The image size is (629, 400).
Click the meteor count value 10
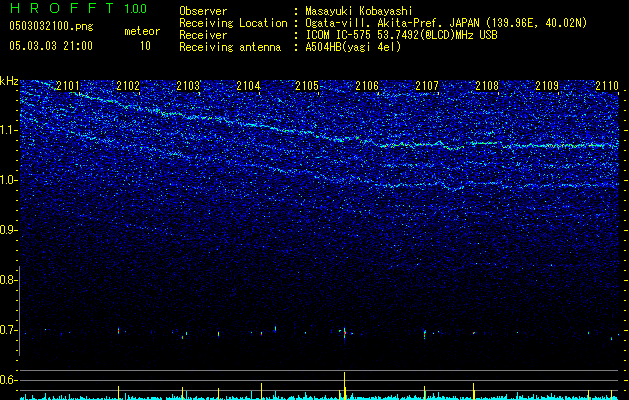[145, 46]
